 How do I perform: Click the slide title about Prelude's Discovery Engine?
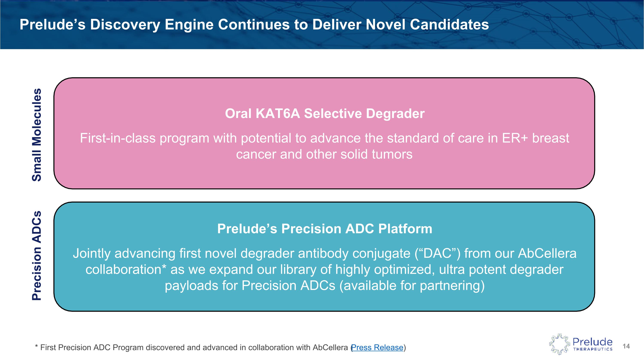[254, 24]
